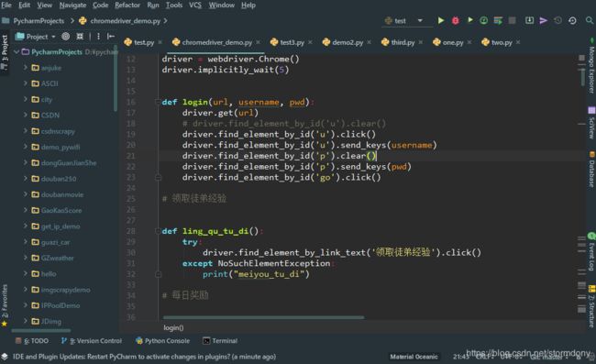Open the Terminal tool window
596x364 pixels.
(220, 341)
